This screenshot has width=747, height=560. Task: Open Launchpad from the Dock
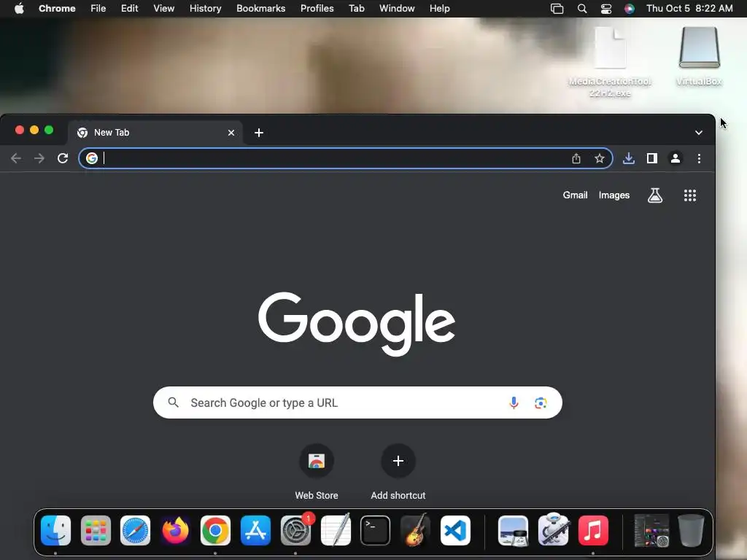coord(96,531)
